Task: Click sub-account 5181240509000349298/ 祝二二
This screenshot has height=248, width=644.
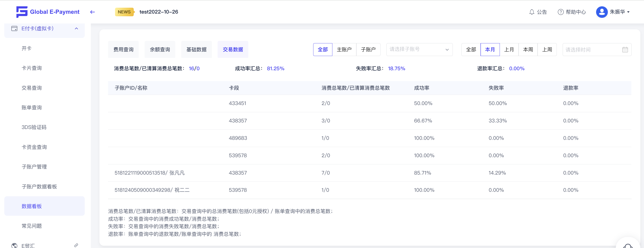Action: click(152, 190)
